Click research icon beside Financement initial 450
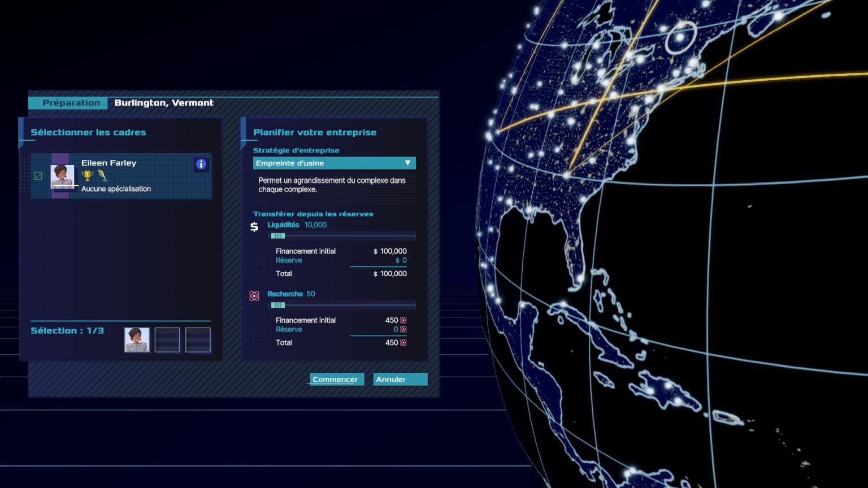The height and width of the screenshot is (488, 868). click(x=403, y=320)
